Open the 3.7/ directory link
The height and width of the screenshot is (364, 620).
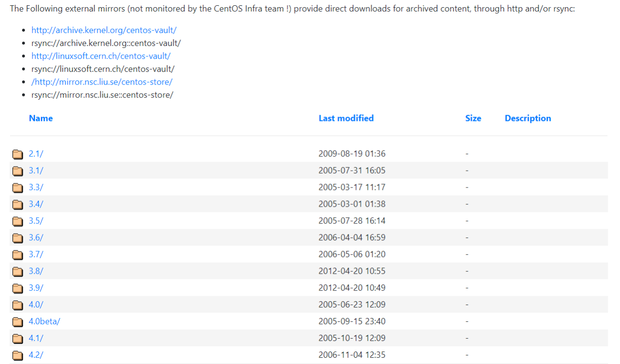click(36, 254)
